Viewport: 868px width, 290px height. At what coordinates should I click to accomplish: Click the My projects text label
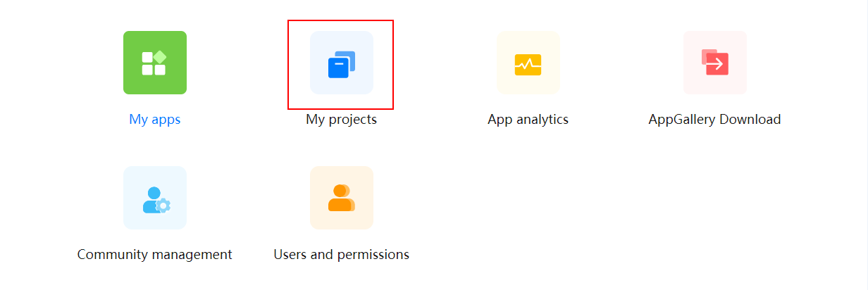click(x=342, y=120)
